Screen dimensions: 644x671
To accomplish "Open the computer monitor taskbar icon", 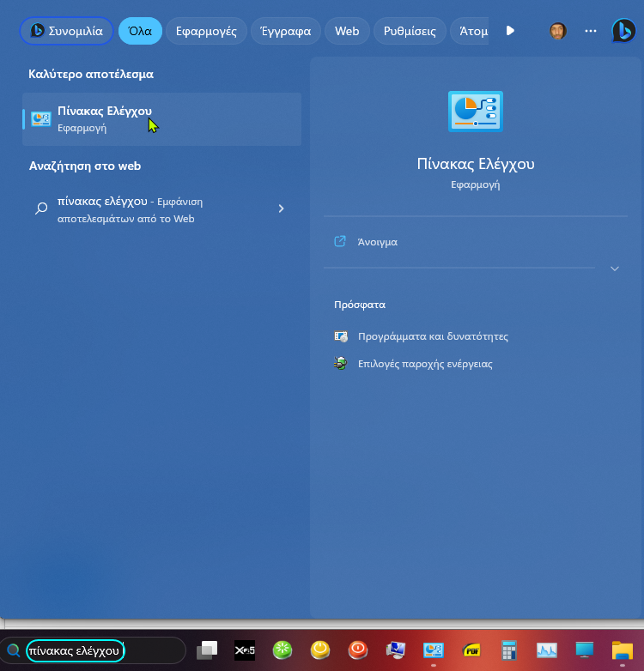I will 395,650.
